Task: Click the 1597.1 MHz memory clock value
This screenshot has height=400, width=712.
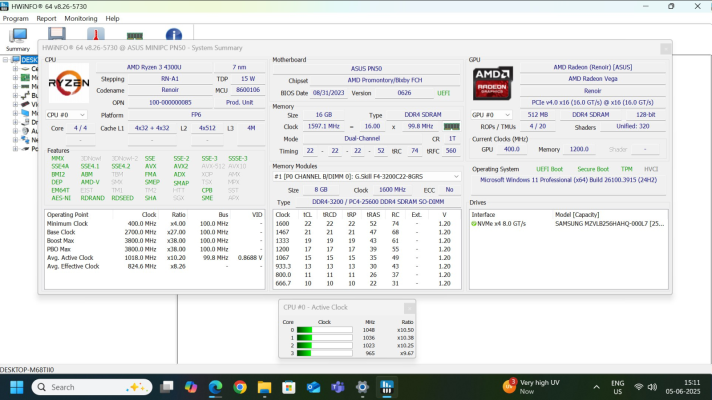Action: pyautogui.click(x=323, y=127)
